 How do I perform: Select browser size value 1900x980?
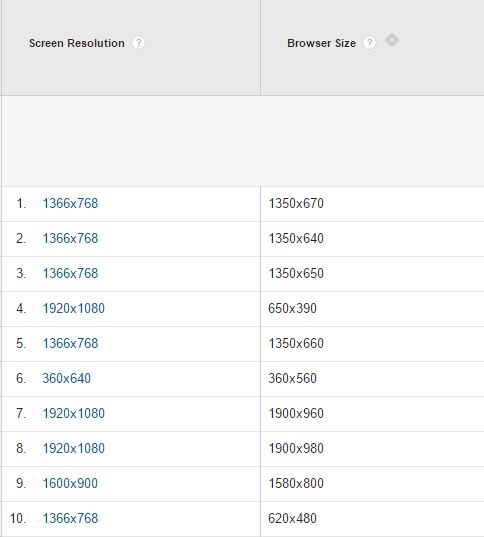point(296,448)
